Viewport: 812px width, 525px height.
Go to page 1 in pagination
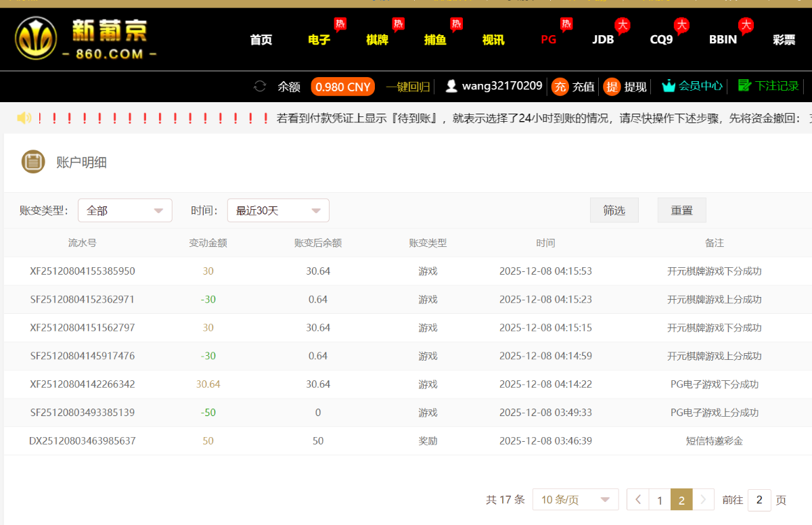(660, 500)
